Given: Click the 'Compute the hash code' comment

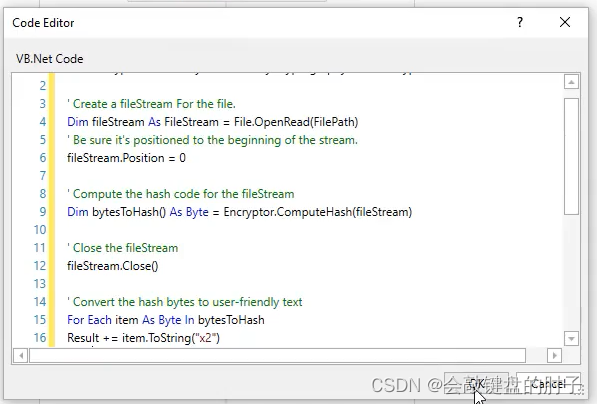Looking at the screenshot, I should 180,194.
